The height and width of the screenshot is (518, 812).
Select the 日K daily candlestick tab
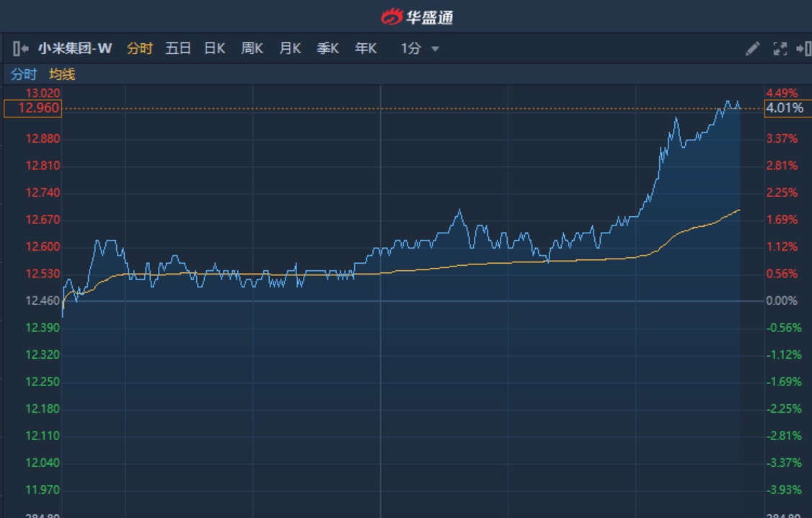coord(215,49)
